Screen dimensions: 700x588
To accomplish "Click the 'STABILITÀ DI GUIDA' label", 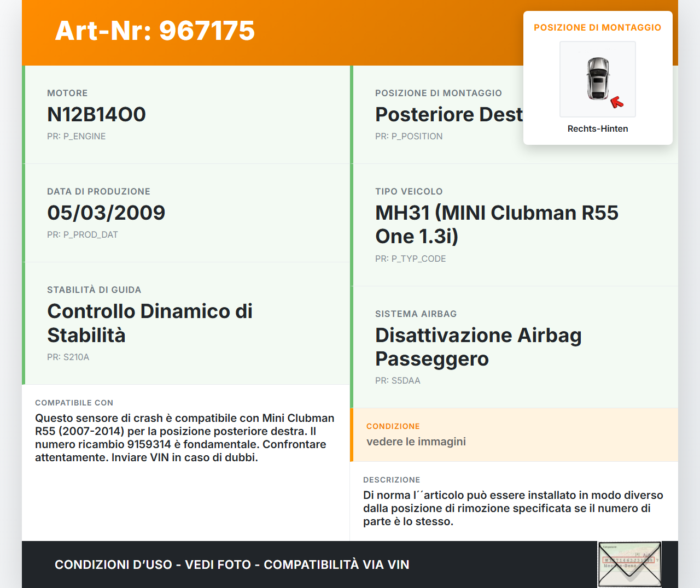I will tap(94, 290).
